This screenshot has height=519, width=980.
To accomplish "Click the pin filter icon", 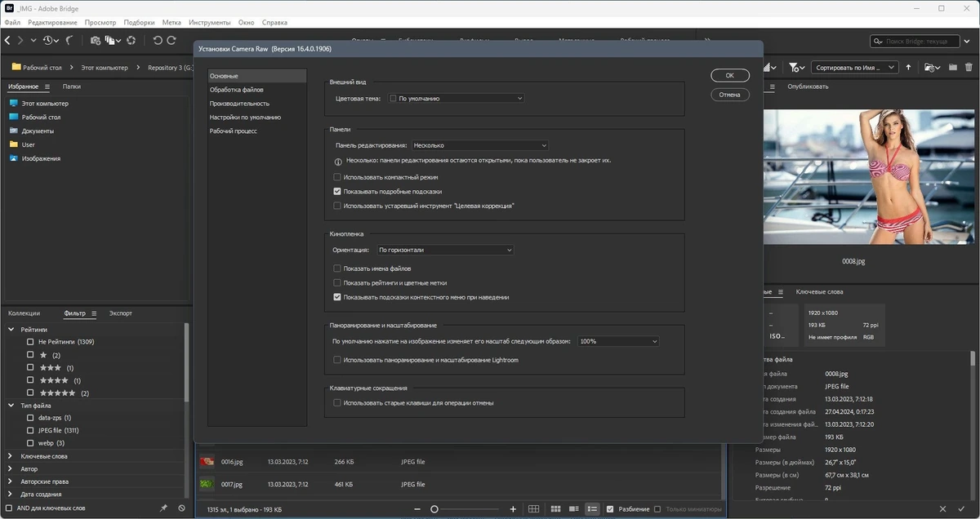I will point(163,508).
